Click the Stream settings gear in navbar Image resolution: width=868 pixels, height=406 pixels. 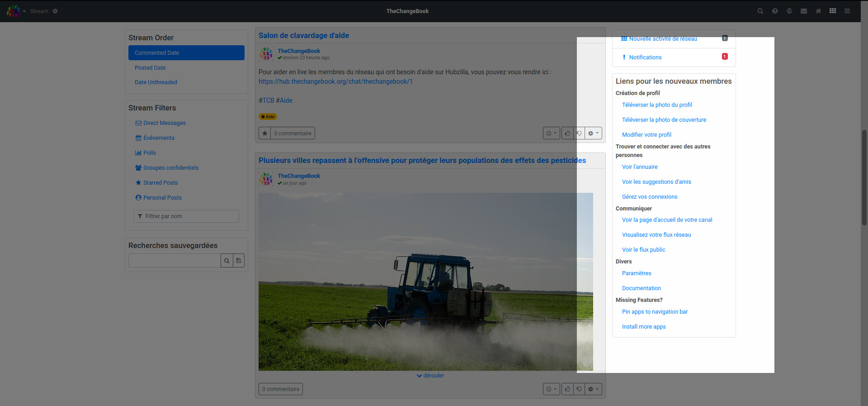pos(55,11)
